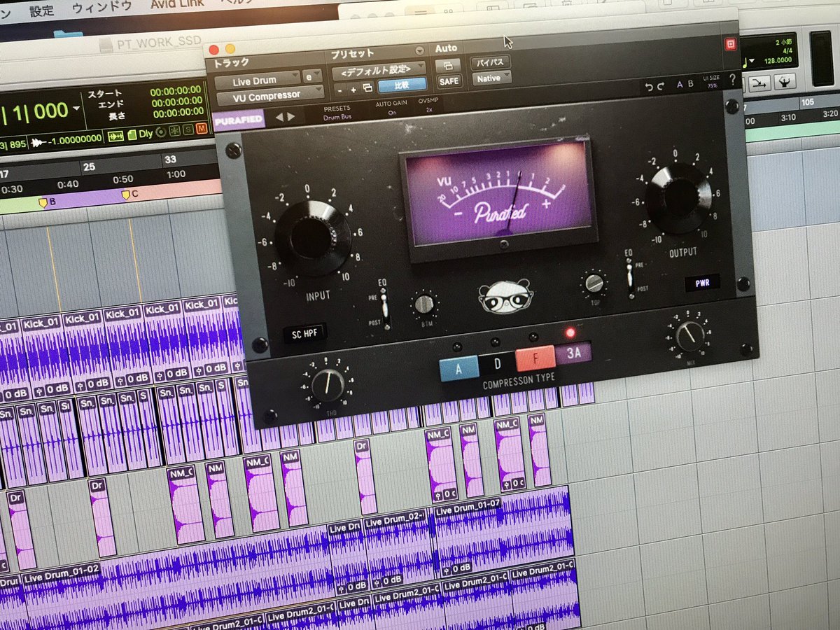This screenshot has height=630, width=840.
Task: Select A state in plugin A B compare
Action: (x=679, y=84)
